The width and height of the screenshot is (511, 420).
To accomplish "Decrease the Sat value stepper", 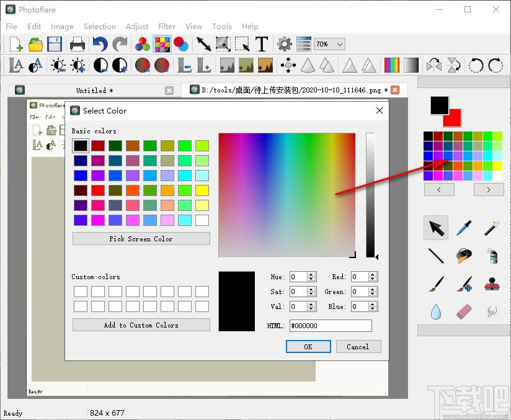I will 311,294.
